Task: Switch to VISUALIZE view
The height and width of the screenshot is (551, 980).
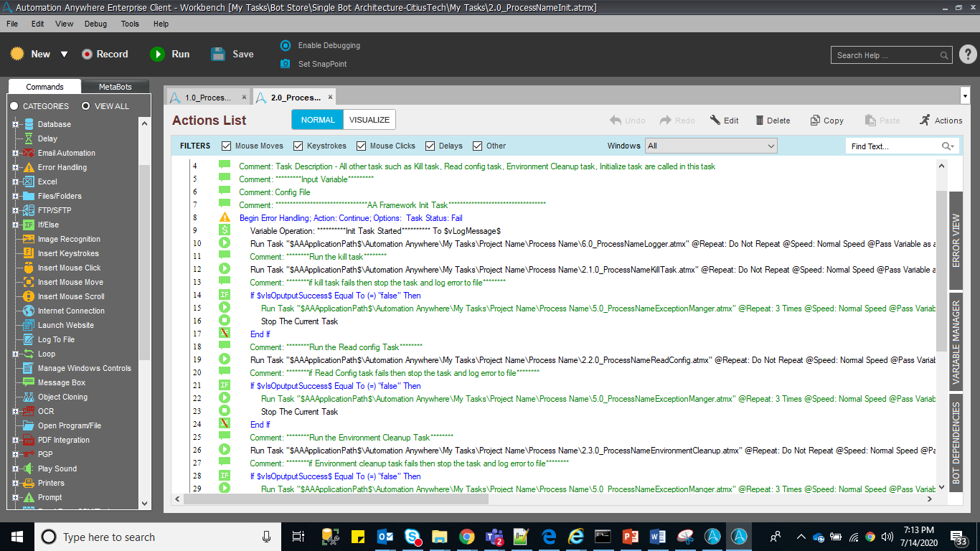Action: coord(369,120)
